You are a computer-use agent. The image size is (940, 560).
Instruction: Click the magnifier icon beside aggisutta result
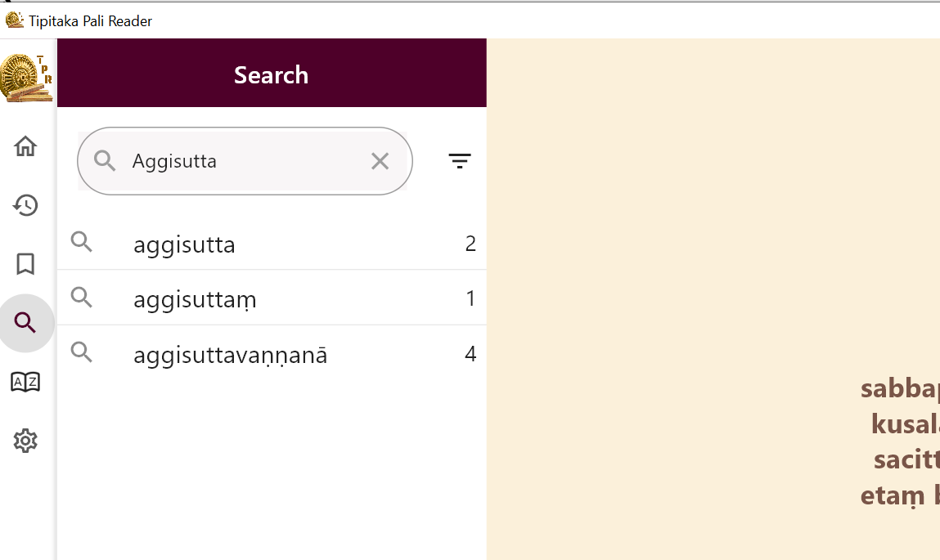pyautogui.click(x=81, y=242)
